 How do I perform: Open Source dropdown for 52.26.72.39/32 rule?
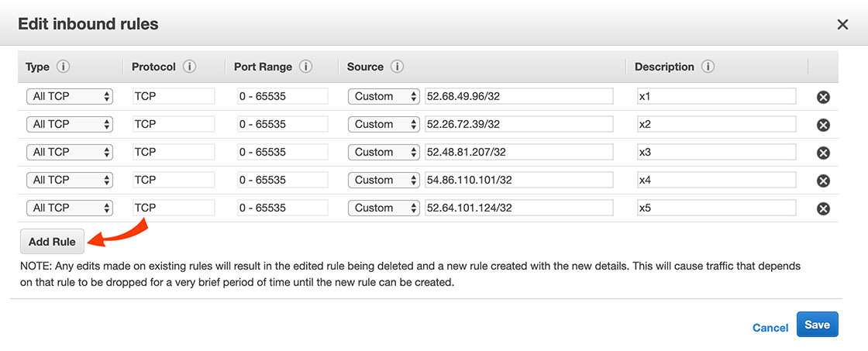point(384,124)
